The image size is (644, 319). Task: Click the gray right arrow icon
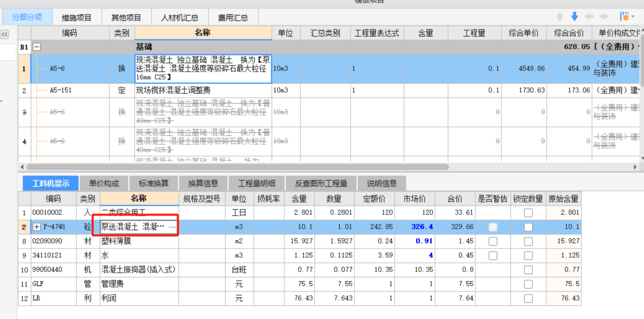(604, 17)
